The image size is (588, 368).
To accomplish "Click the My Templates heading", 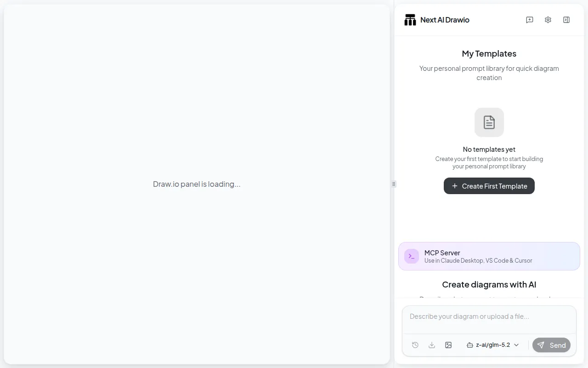I will tap(489, 54).
